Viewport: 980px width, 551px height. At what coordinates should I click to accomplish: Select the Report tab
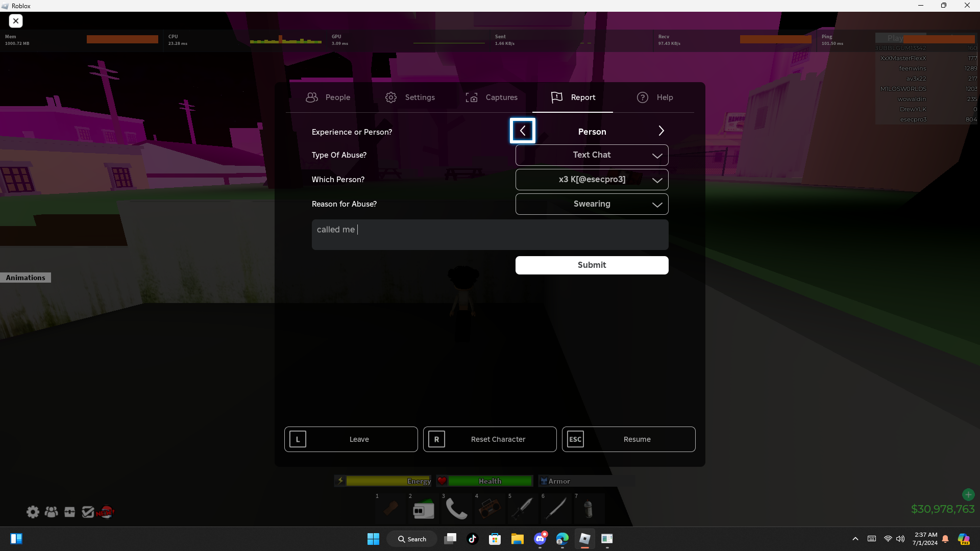[573, 97]
